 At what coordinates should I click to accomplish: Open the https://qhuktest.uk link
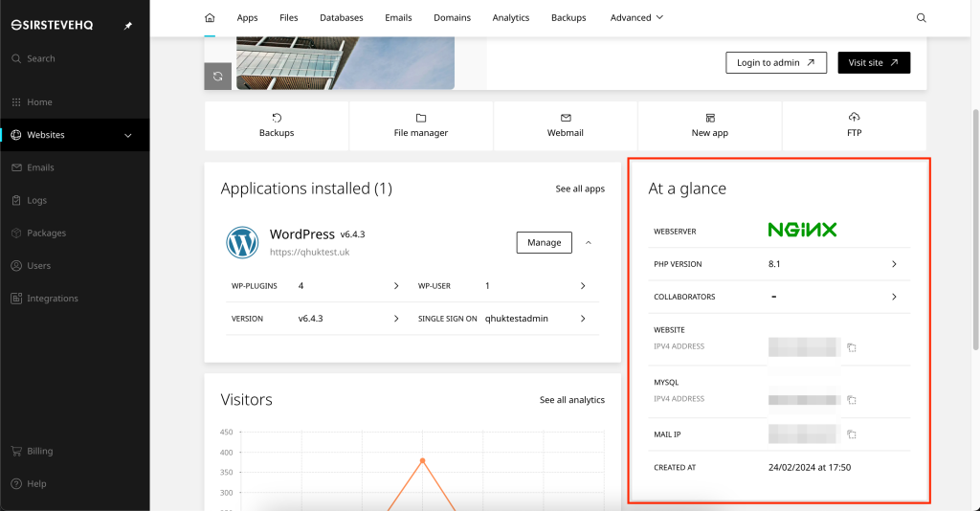309,253
